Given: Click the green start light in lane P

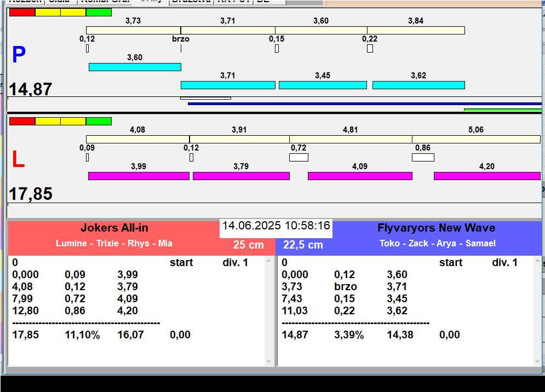Looking at the screenshot, I should pos(99,12).
